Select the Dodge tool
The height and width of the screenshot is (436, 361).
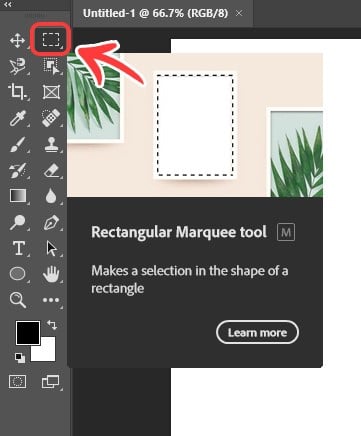17,222
